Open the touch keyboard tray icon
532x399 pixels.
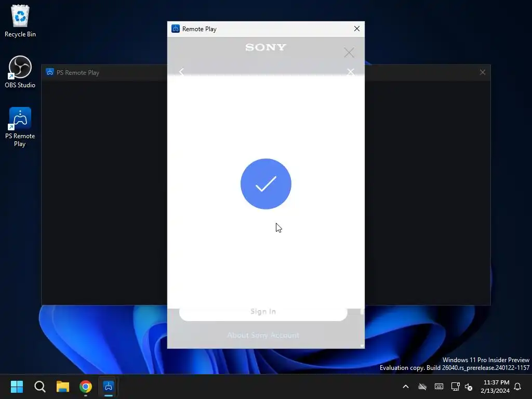[x=438, y=387]
